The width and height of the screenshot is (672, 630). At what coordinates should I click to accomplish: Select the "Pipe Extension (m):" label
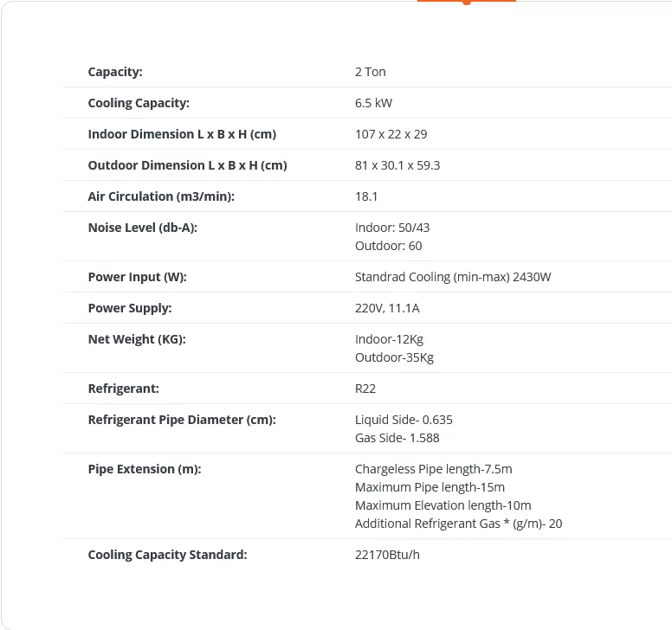(144, 469)
